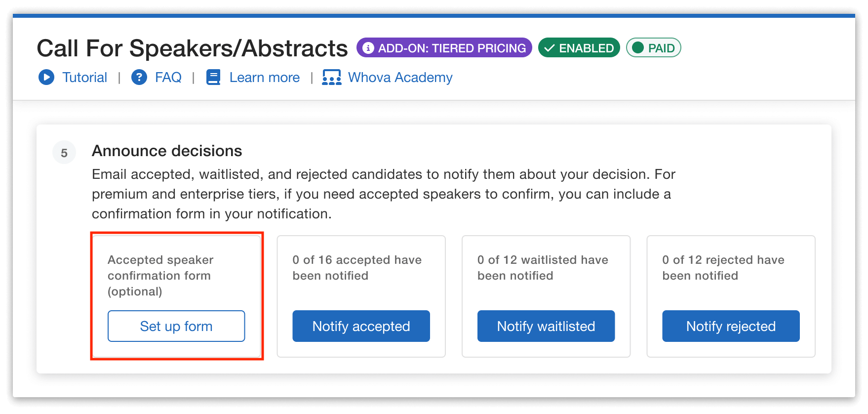Click the checkmark in the Enabled badge
Viewport: 868px width, 414px height.
(550, 47)
